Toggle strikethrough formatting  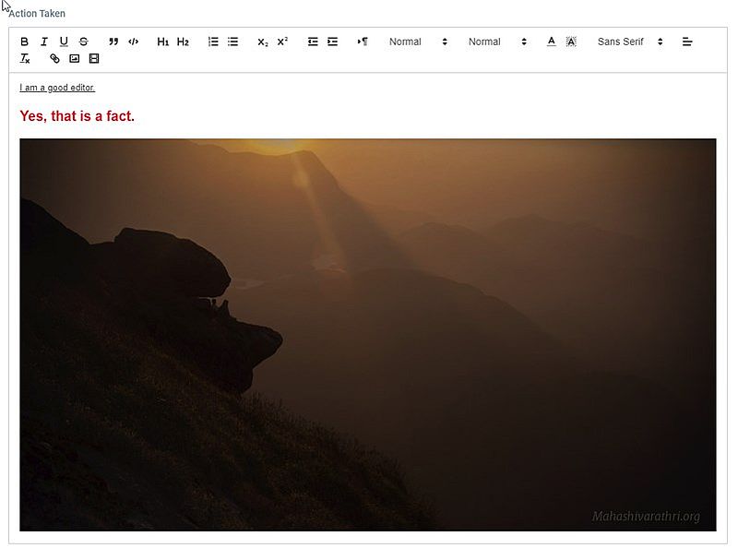click(x=85, y=42)
